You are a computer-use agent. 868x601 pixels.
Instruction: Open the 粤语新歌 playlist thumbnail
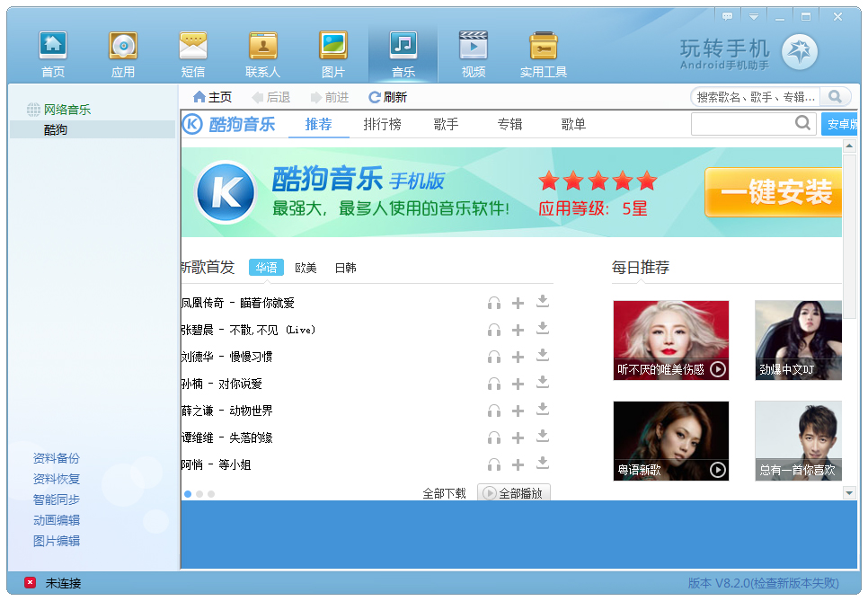[671, 441]
